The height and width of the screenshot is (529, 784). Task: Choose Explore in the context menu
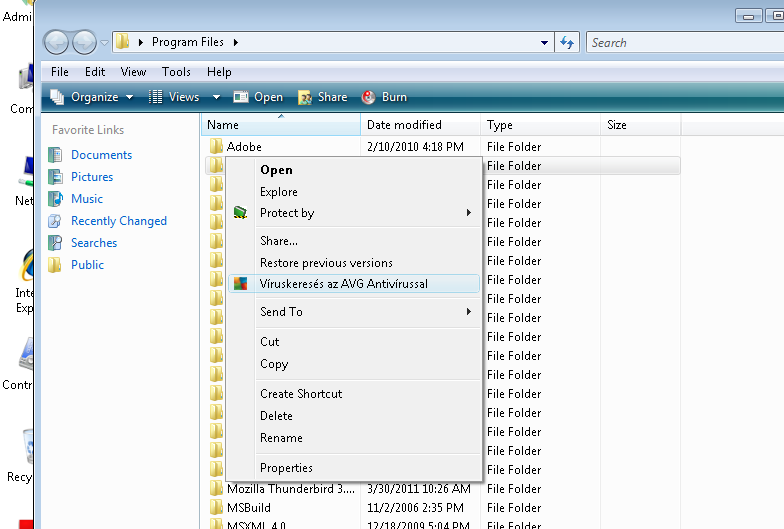(354, 192)
